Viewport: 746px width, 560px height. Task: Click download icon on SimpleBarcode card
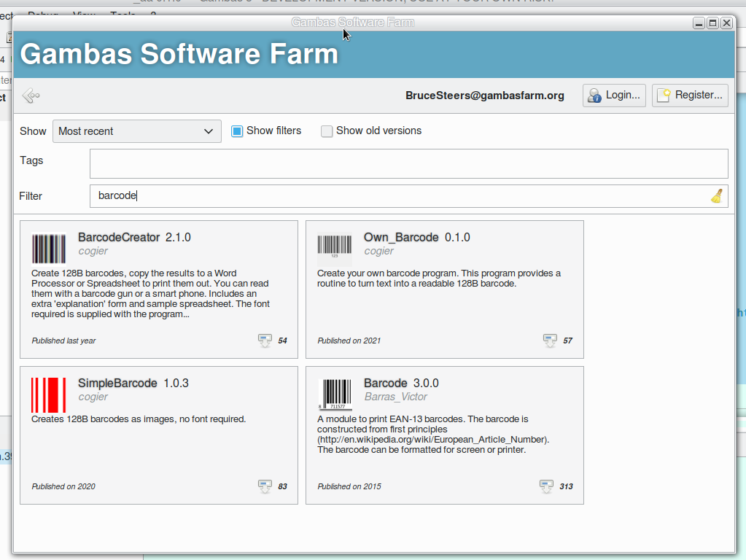(265, 486)
